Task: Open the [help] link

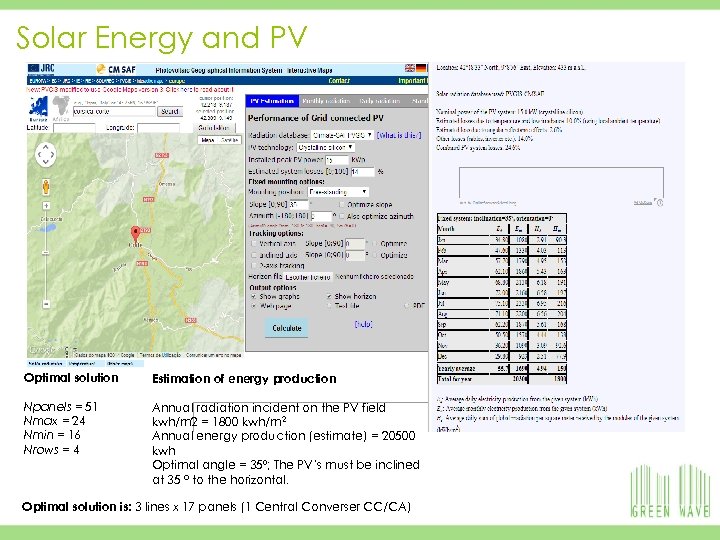Action: pyautogui.click(x=363, y=324)
